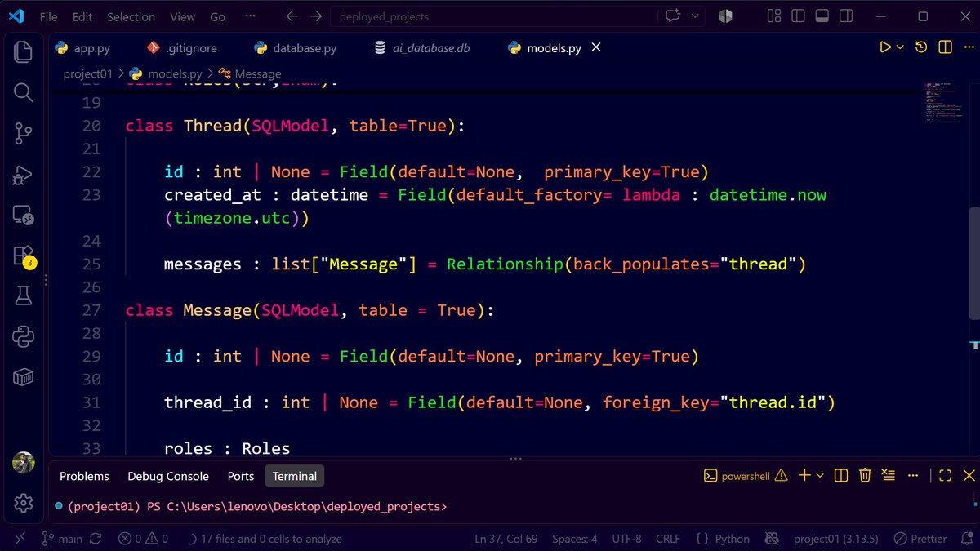Change indentation Spaces: 4
This screenshot has width=980, height=551.
[x=575, y=539]
